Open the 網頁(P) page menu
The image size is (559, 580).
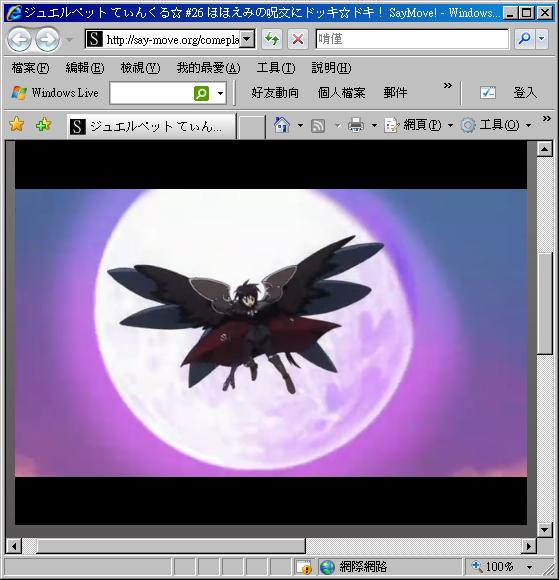click(x=418, y=125)
